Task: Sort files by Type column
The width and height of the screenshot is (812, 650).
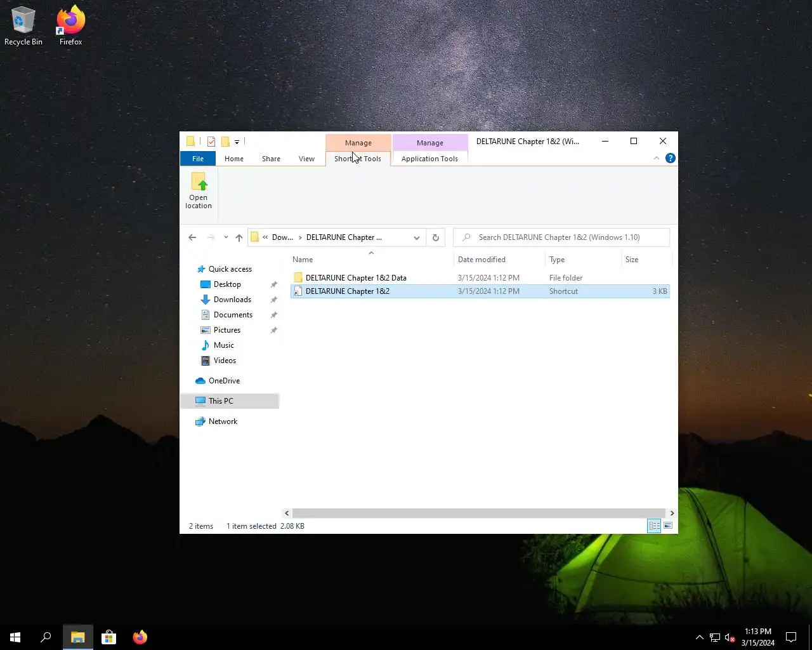Action: (x=583, y=260)
